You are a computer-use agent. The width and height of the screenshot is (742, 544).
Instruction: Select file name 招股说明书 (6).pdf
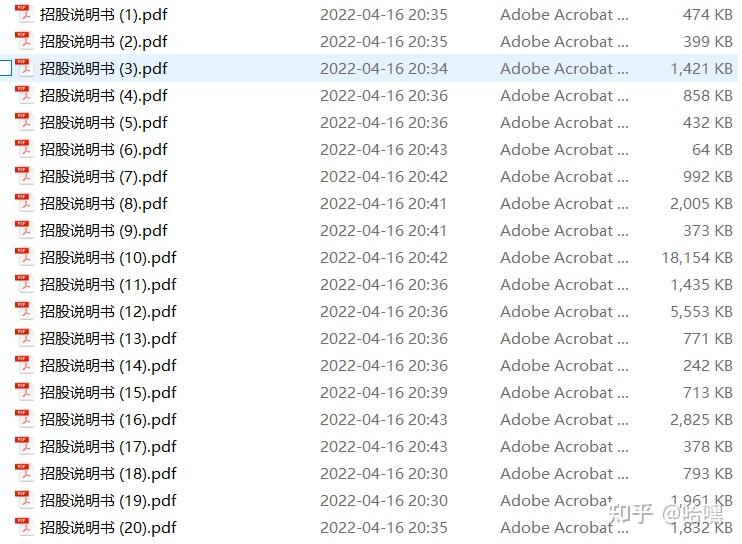(104, 149)
